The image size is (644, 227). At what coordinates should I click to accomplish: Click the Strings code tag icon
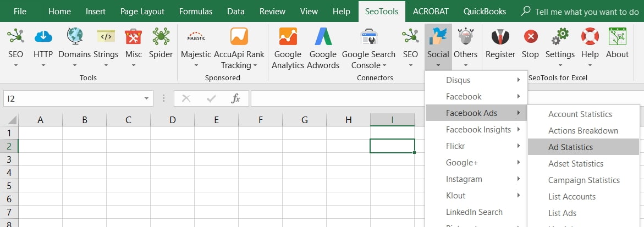[x=106, y=36]
